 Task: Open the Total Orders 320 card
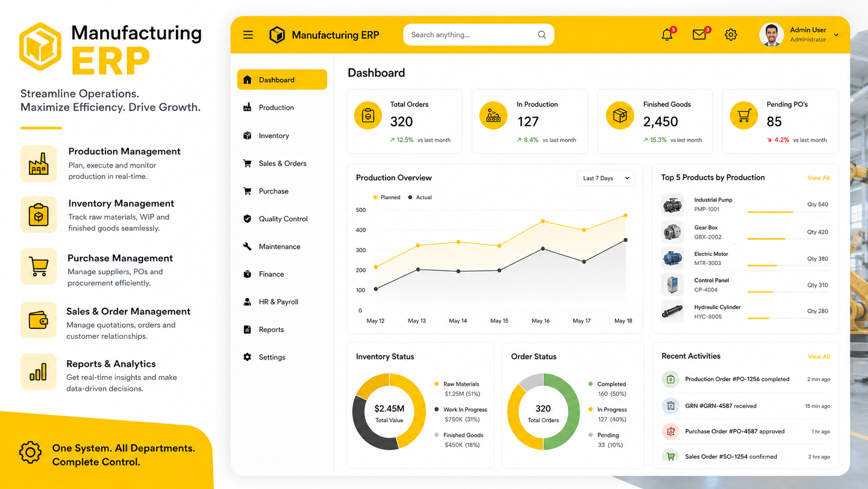click(404, 122)
